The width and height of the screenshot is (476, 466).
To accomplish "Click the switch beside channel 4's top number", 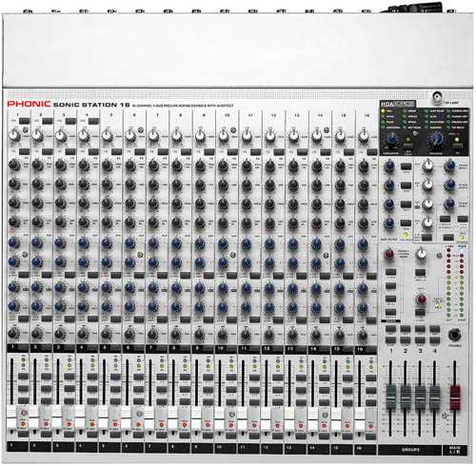I will tap(93, 121).
